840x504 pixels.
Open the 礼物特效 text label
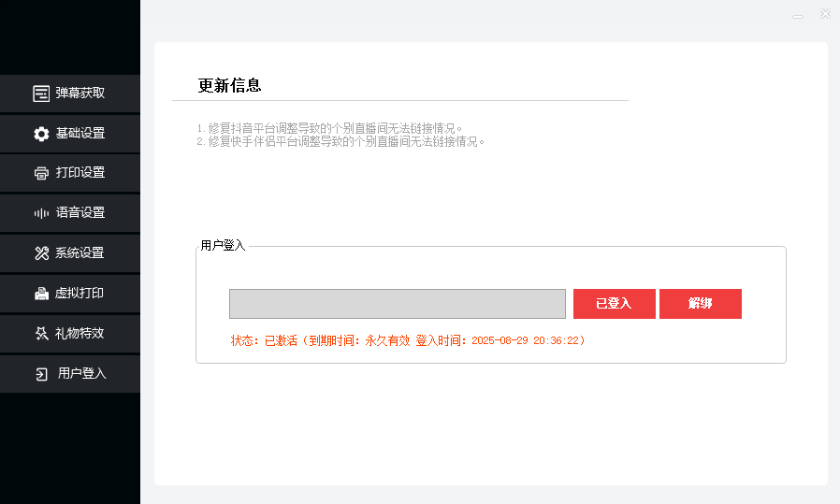tap(80, 334)
